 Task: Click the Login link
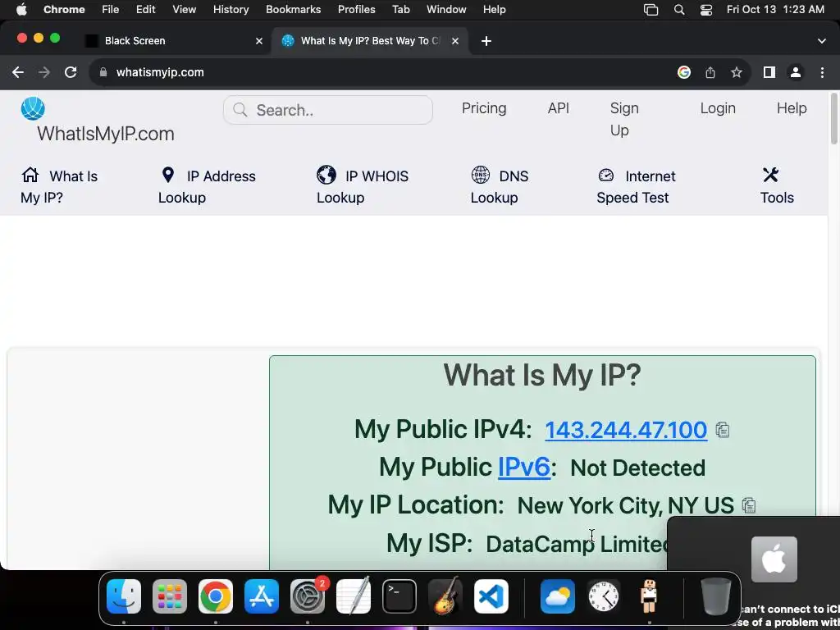point(717,108)
